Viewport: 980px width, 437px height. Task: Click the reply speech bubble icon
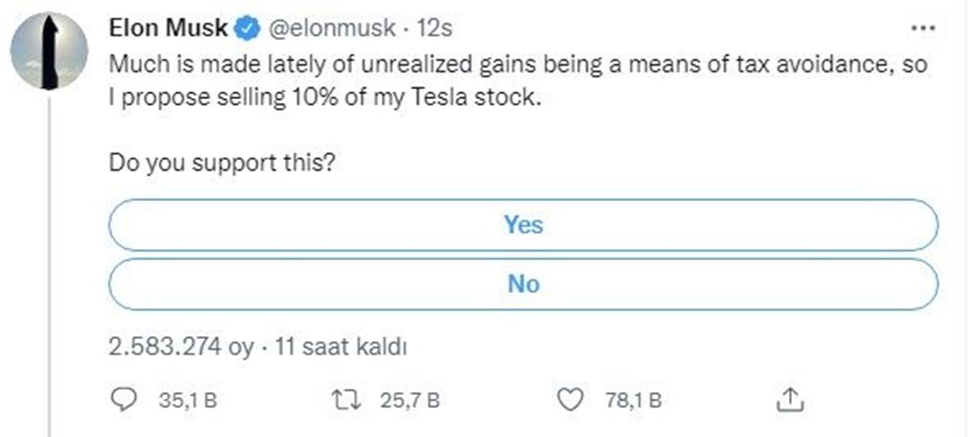tap(123, 400)
